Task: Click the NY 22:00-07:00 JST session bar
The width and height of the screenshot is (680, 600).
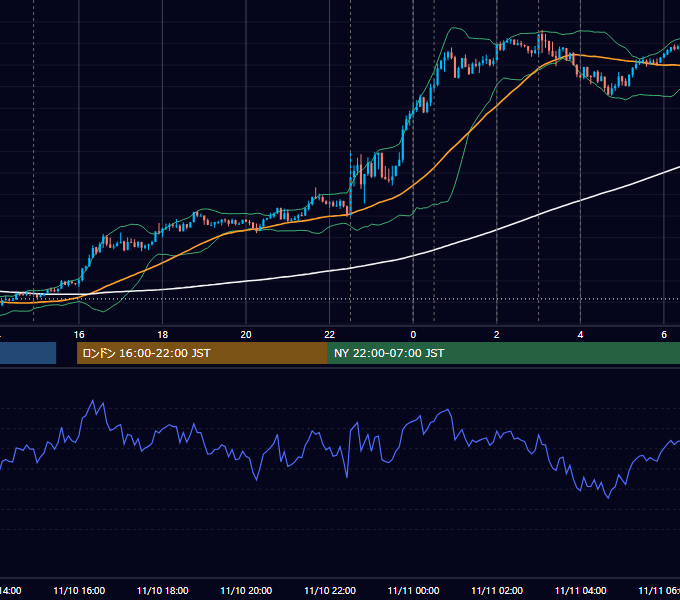Action: pyautogui.click(x=503, y=353)
